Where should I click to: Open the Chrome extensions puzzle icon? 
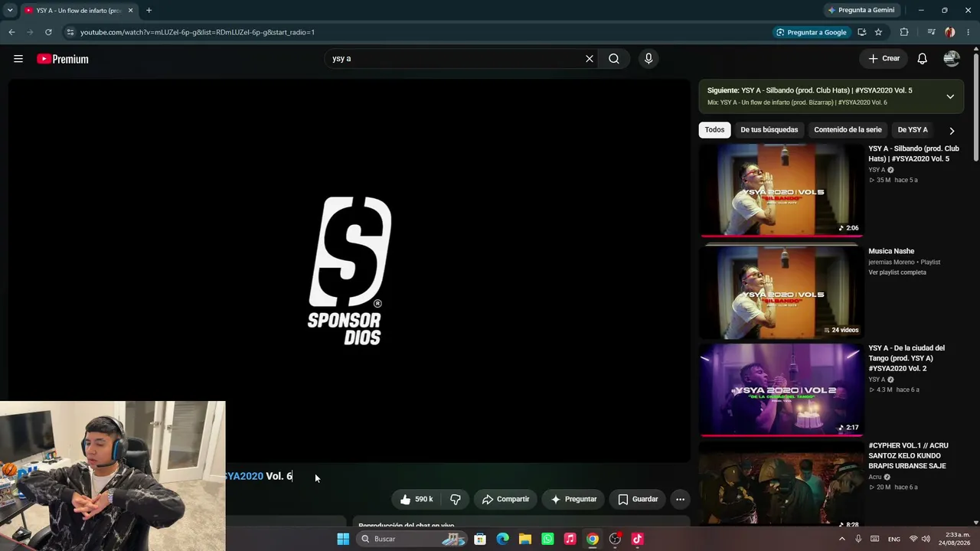click(x=904, y=32)
